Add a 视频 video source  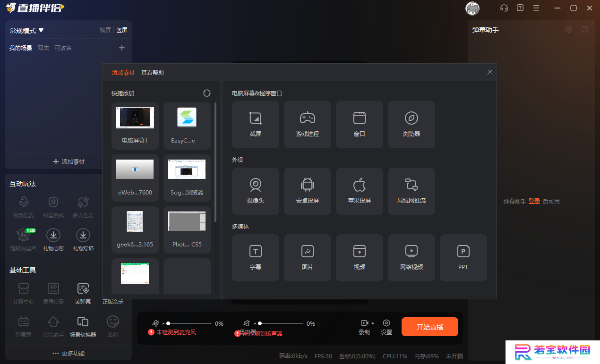tap(360, 258)
